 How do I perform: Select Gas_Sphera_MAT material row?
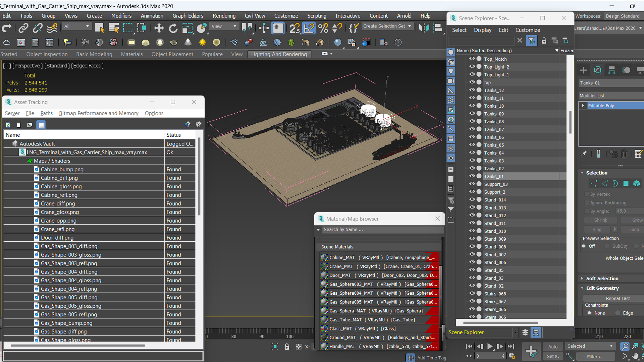point(379,311)
